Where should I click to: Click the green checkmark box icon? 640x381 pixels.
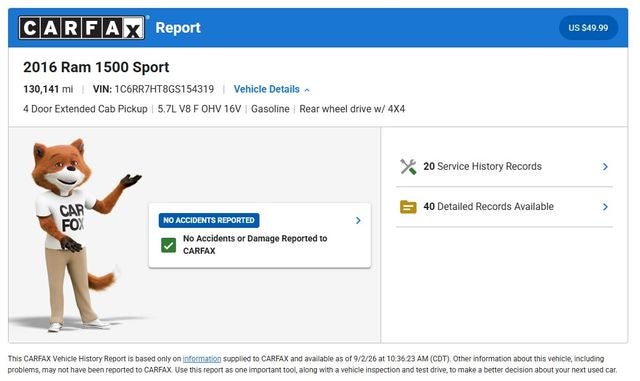click(x=169, y=245)
